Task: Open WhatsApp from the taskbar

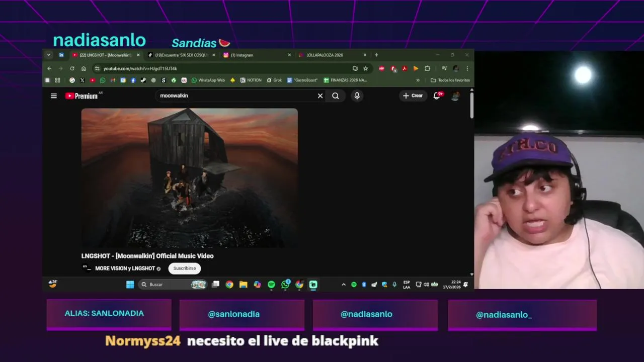Action: pyautogui.click(x=285, y=285)
